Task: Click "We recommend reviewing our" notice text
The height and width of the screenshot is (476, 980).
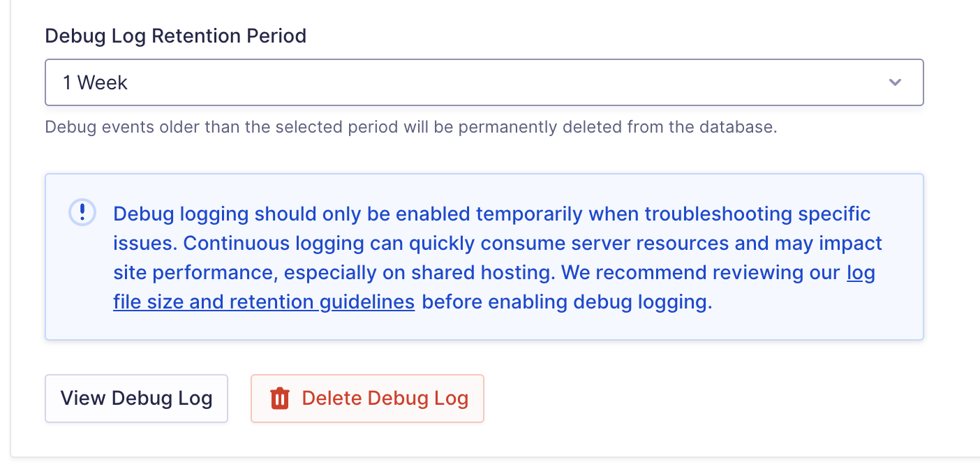Action: coord(701,272)
